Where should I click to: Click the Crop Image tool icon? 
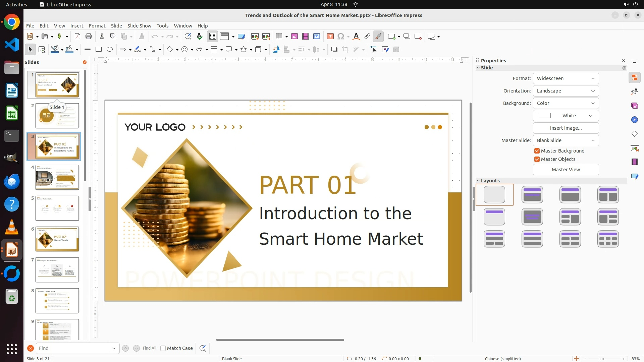click(345, 50)
